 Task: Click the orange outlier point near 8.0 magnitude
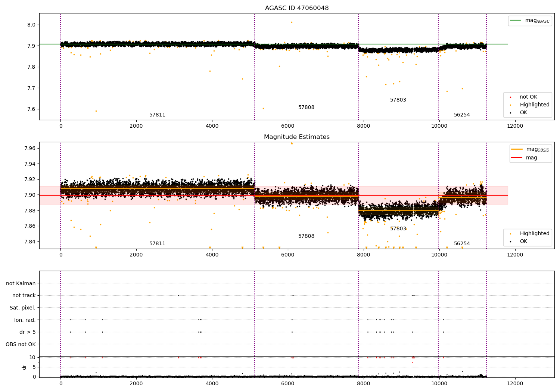(x=292, y=22)
